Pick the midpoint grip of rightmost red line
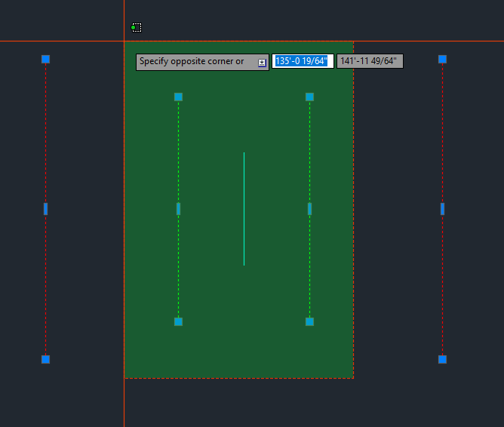Viewport: 504px width, 427px height. point(442,209)
